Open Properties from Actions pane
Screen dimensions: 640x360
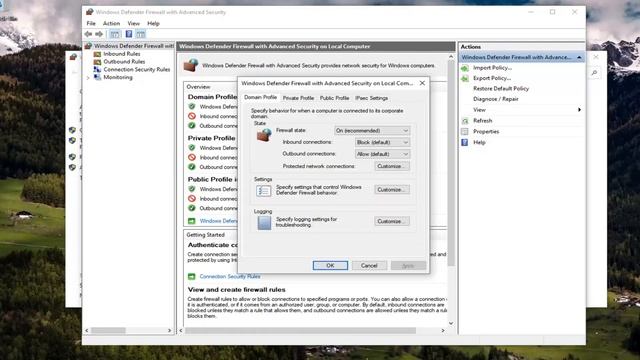tap(486, 132)
